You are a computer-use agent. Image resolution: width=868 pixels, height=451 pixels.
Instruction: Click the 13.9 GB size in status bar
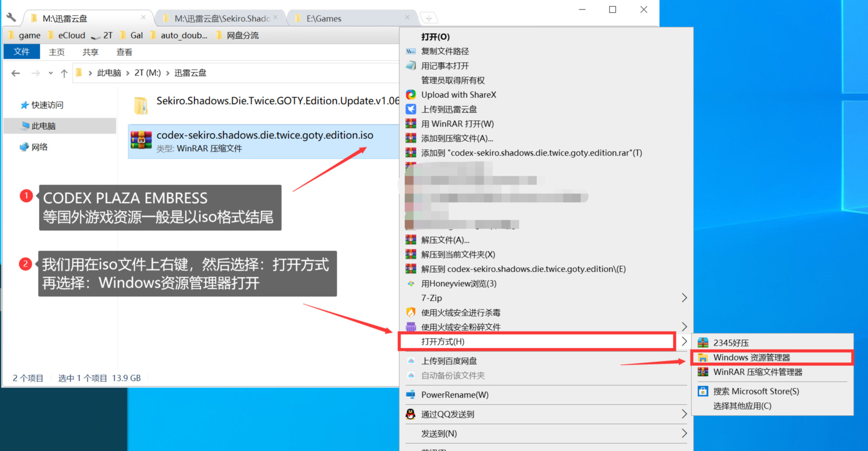(x=127, y=378)
